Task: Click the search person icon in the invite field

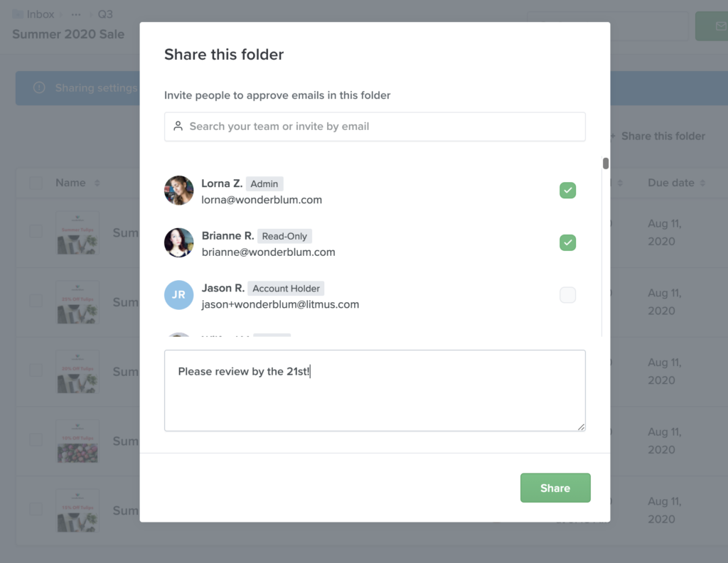Action: [178, 127]
